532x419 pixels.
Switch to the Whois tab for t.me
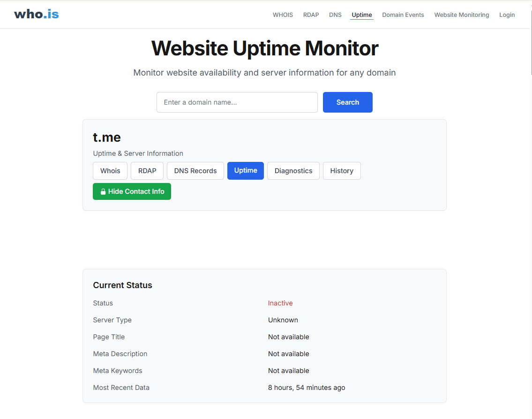[110, 171]
